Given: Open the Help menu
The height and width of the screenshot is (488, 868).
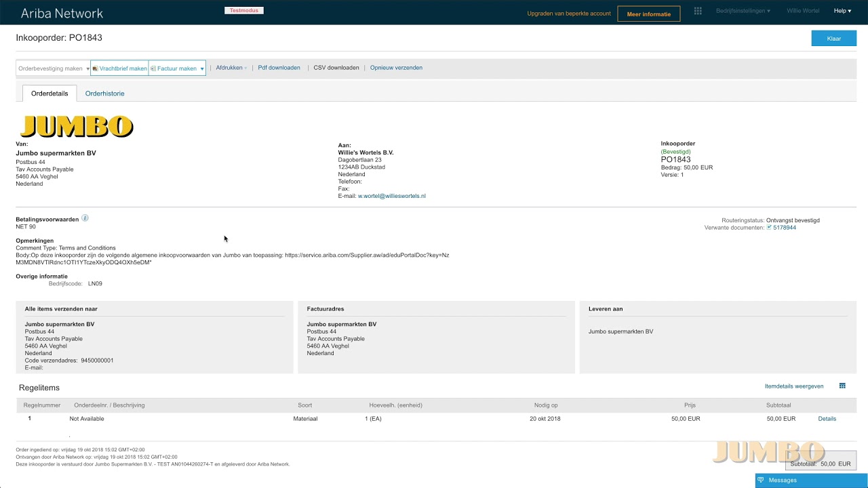Looking at the screenshot, I should (842, 11).
